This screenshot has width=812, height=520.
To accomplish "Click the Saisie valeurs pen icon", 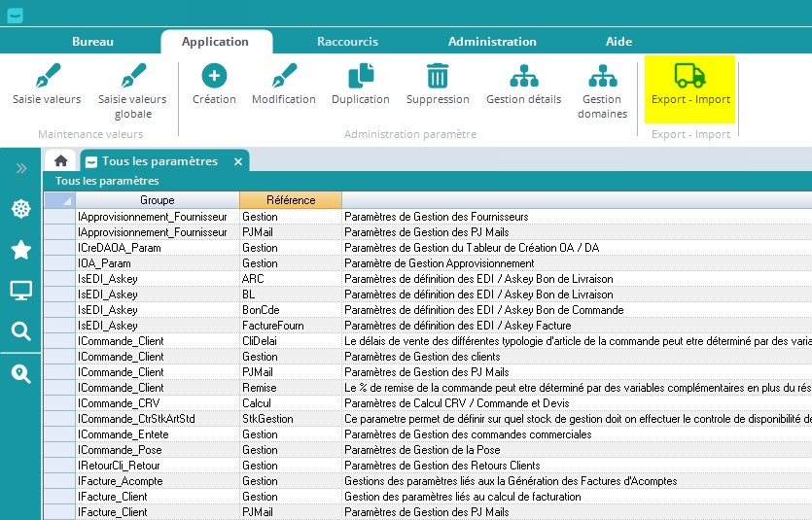I will point(47,76).
